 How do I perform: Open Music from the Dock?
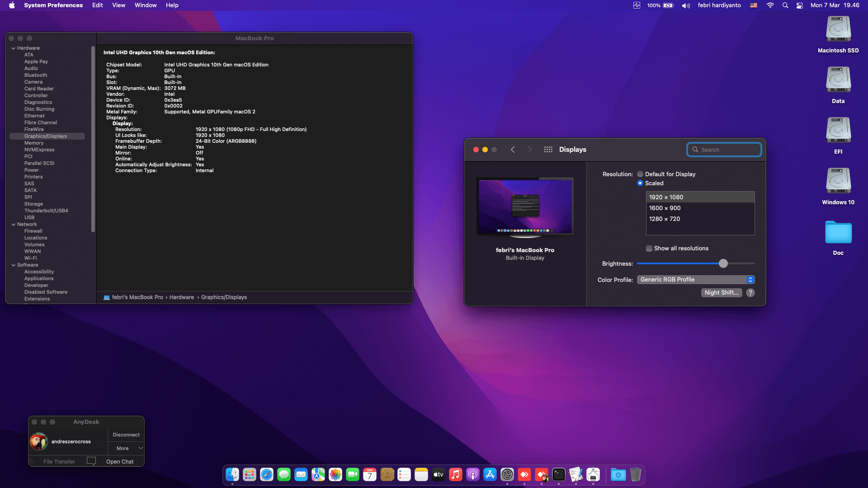tap(456, 474)
